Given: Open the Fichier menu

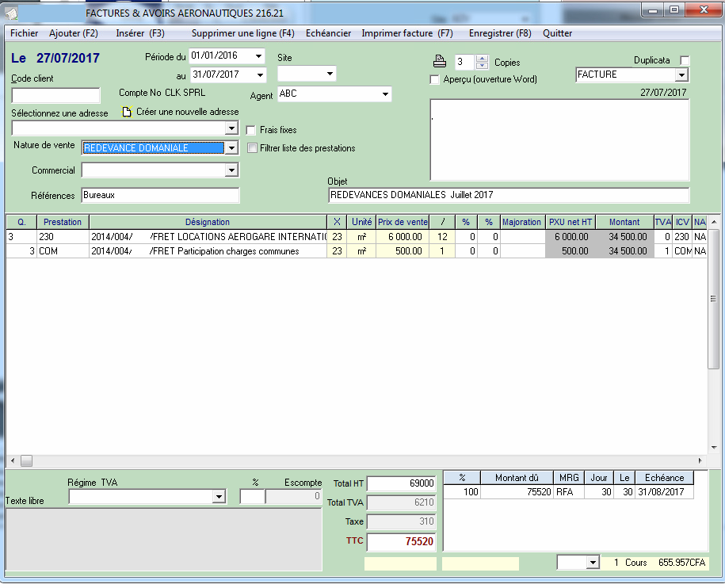Looking at the screenshot, I should click(x=24, y=33).
